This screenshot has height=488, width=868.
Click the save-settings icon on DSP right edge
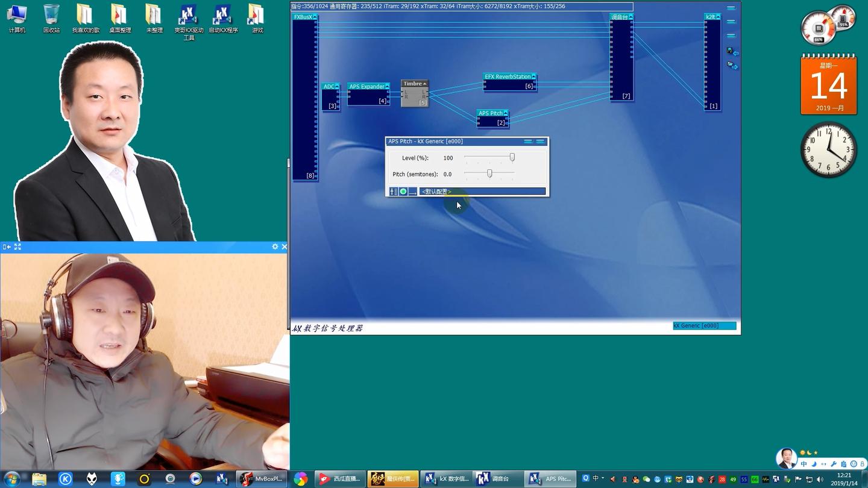click(x=732, y=52)
